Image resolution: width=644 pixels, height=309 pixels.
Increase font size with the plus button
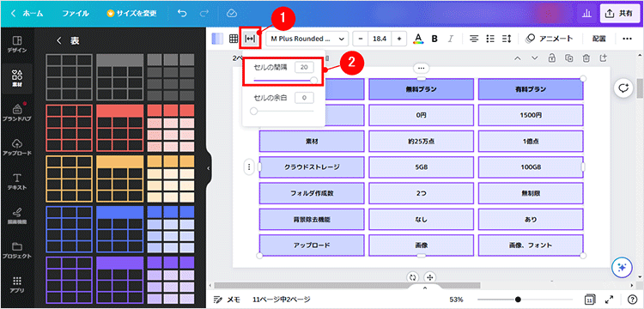398,39
